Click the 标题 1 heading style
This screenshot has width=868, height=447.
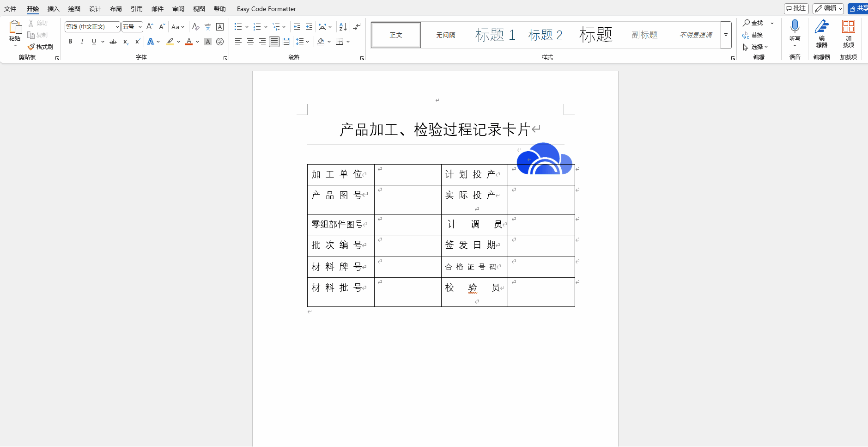click(495, 35)
